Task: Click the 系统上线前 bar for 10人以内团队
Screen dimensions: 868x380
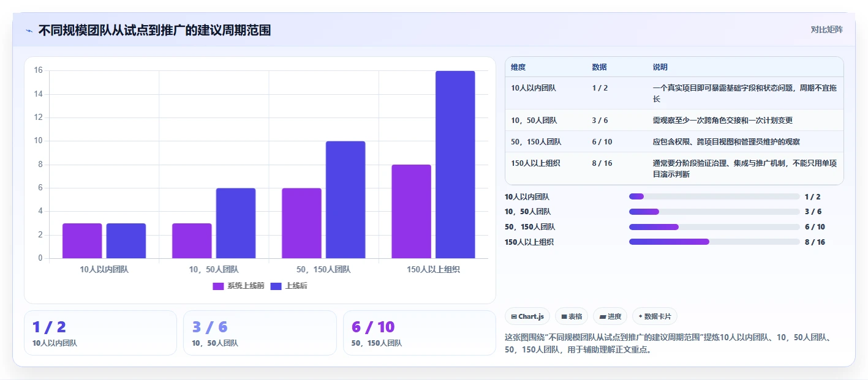Action: click(82, 241)
